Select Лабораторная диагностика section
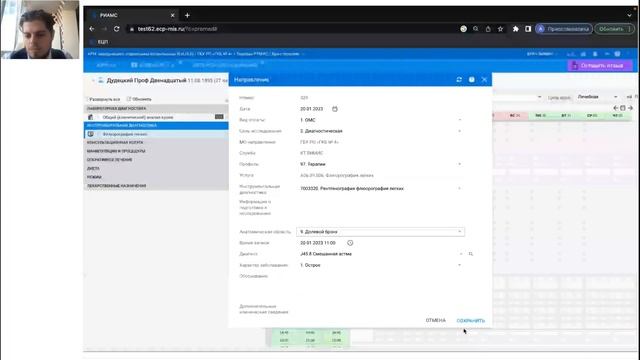Viewport: 640px width, 360px height. tap(156, 109)
